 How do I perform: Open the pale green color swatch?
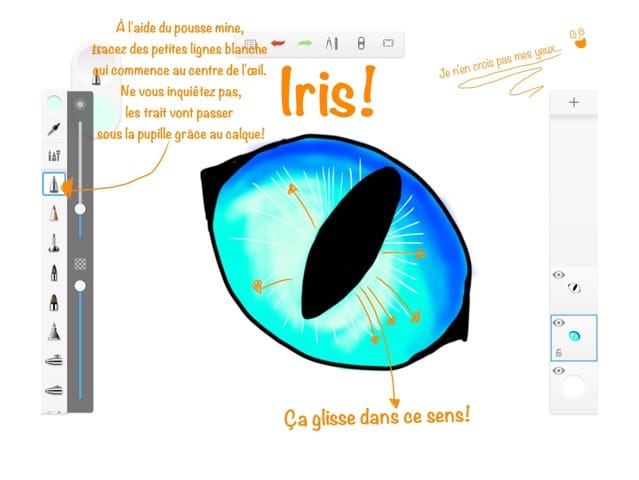coord(54,102)
